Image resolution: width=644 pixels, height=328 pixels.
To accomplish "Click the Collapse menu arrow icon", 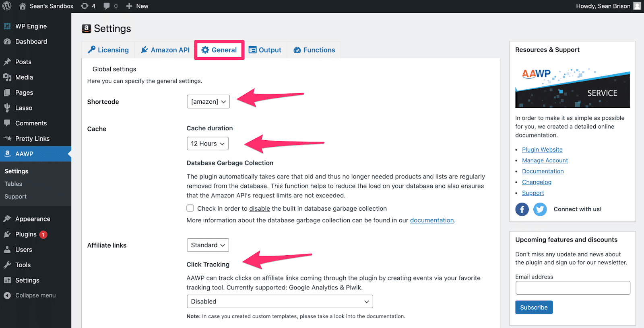I will point(7,295).
